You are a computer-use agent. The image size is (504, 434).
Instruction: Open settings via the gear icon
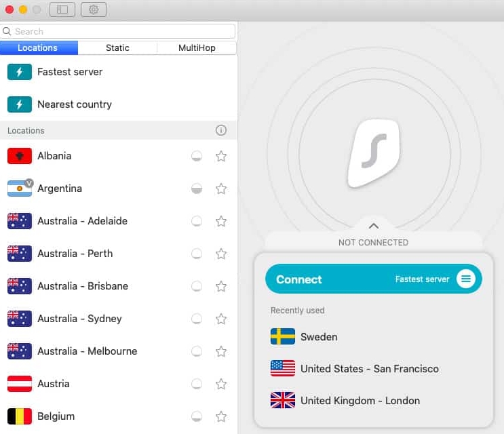(93, 9)
